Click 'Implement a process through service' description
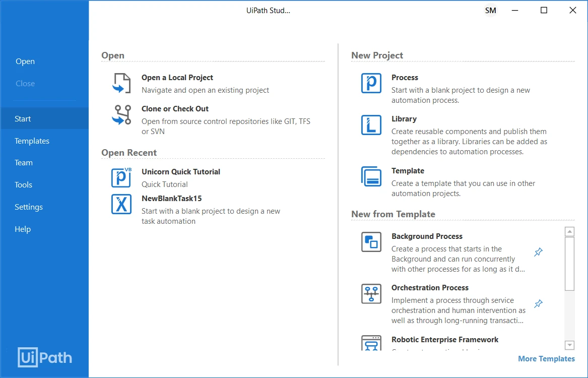 458,310
